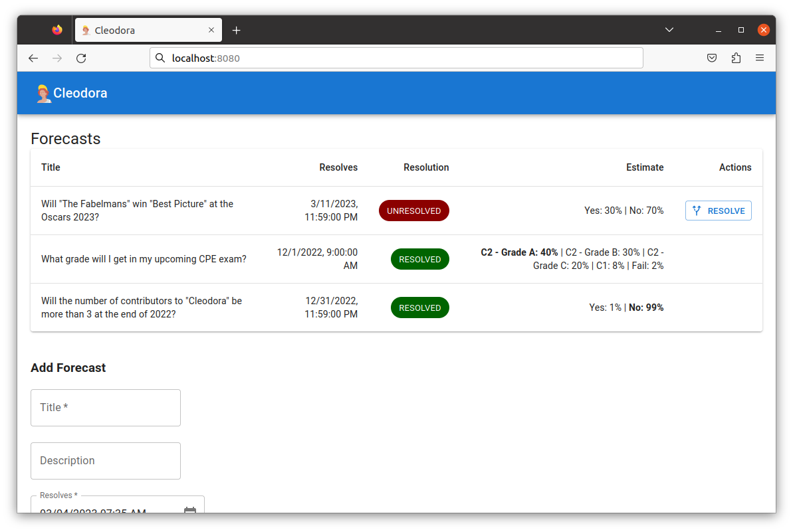The width and height of the screenshot is (793, 532).
Task: Click the Estimate column header
Action: tap(644, 167)
